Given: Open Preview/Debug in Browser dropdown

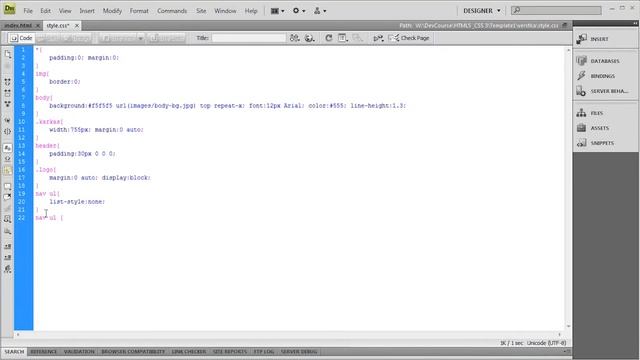Looking at the screenshot, I should tap(310, 38).
